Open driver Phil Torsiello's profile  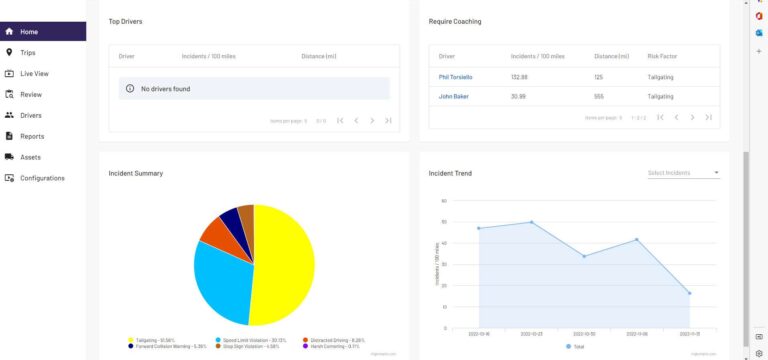tap(456, 77)
